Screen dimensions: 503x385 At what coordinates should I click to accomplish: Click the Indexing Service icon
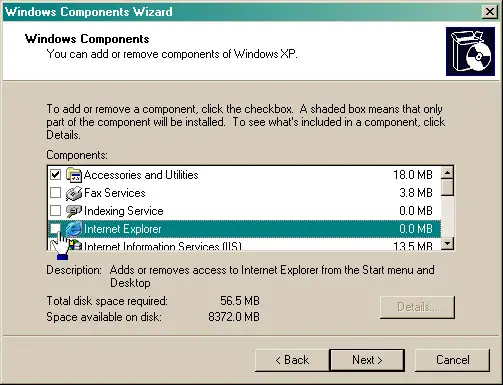tap(74, 211)
